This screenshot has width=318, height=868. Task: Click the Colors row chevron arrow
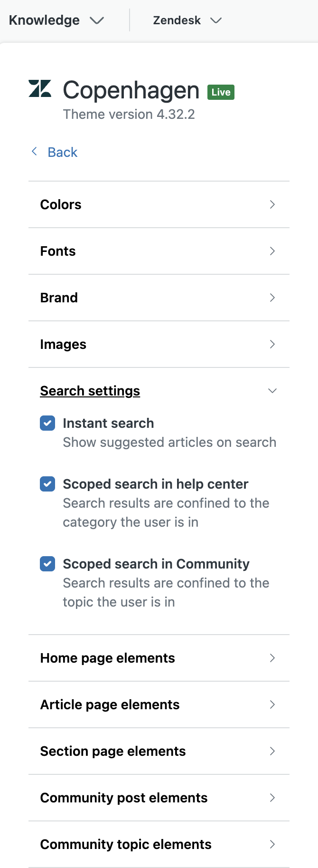coord(272,204)
